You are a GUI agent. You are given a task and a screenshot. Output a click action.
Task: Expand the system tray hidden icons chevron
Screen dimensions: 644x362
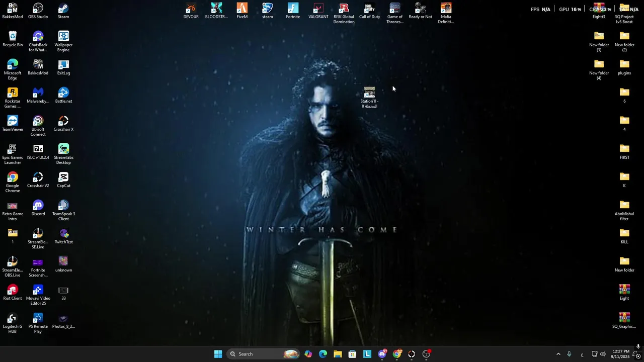[558, 354]
